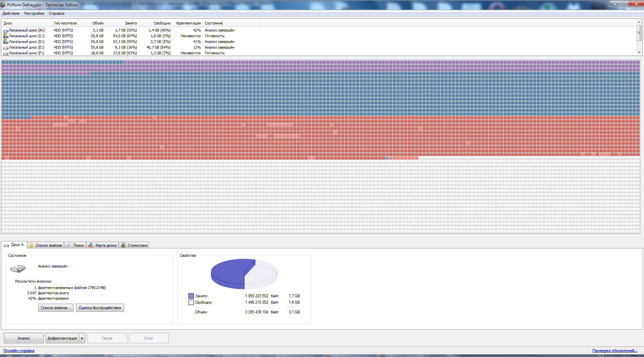Click the Проверка обновлений... link
This screenshot has width=644, height=357.
[615, 351]
